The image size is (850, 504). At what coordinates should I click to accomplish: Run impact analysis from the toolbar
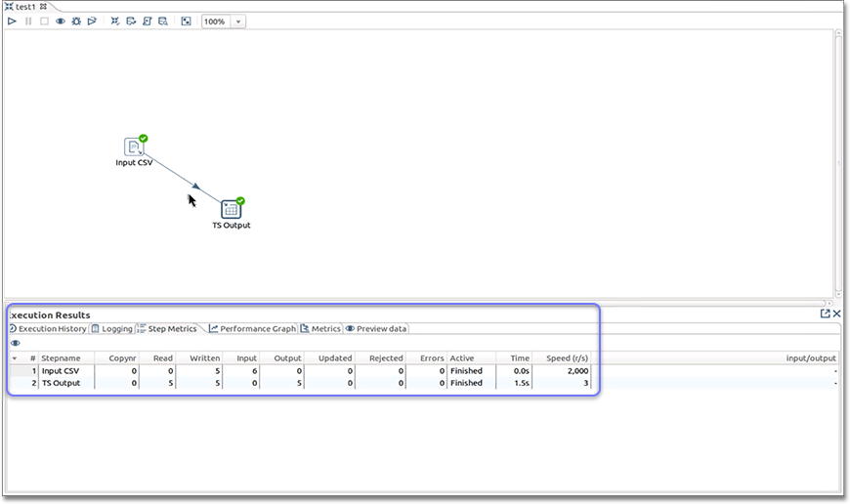(x=131, y=21)
